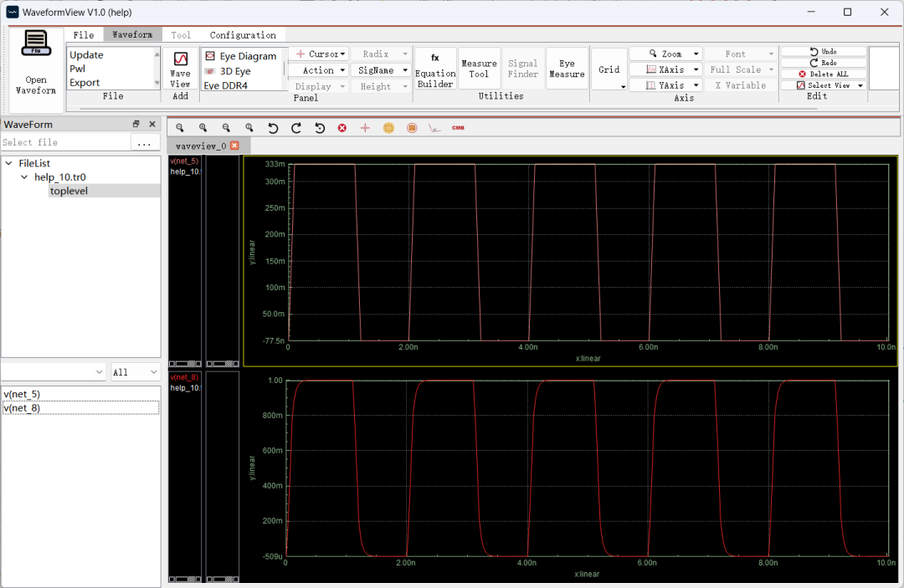Open the Eye Diagram panel
This screenshot has width=904, height=588.
pyautogui.click(x=241, y=56)
